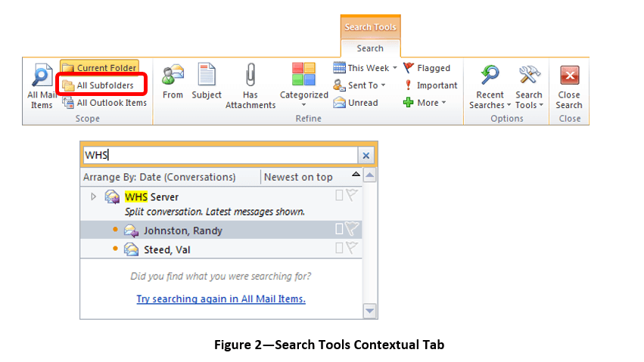Click category box on Steed, Val row

click(339, 248)
